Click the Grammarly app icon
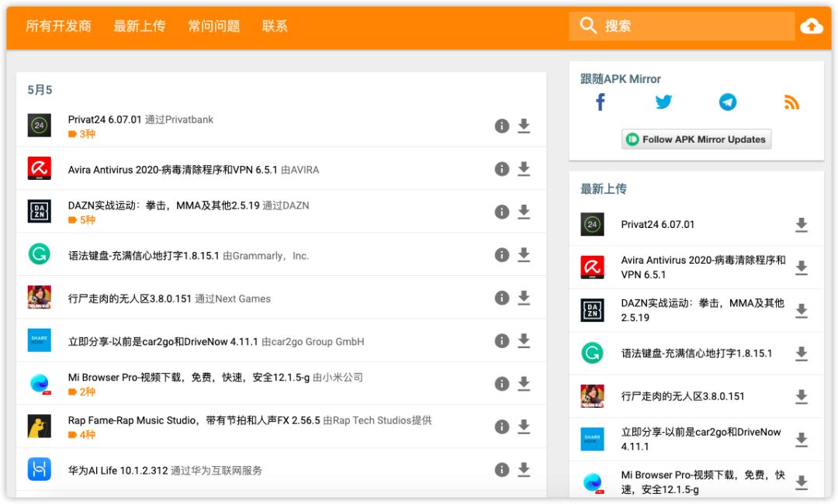The image size is (838, 504). click(40, 253)
